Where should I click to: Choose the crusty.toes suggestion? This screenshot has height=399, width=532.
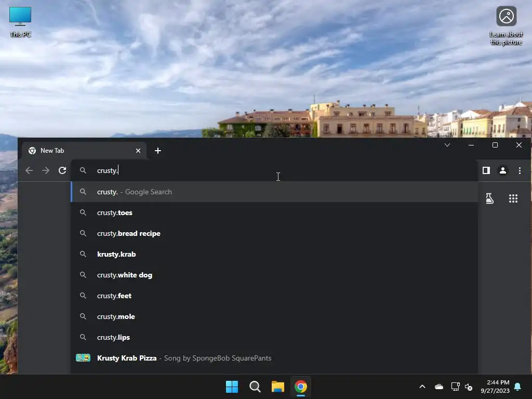(274, 212)
